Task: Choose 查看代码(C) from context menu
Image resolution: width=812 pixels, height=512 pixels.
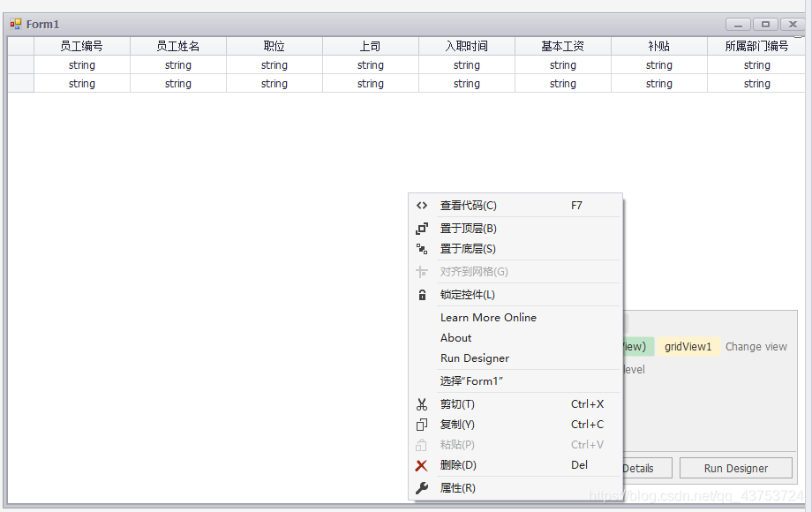Action: point(515,206)
